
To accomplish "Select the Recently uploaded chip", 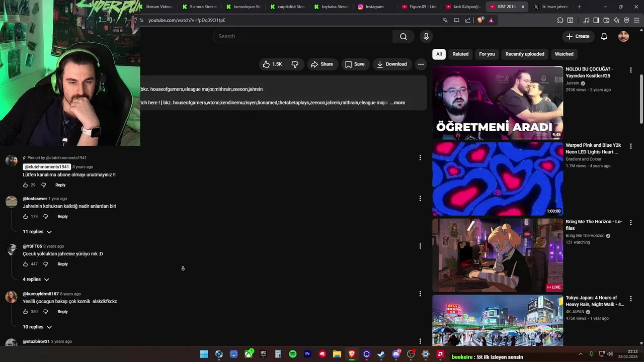I will pyautogui.click(x=525, y=54).
